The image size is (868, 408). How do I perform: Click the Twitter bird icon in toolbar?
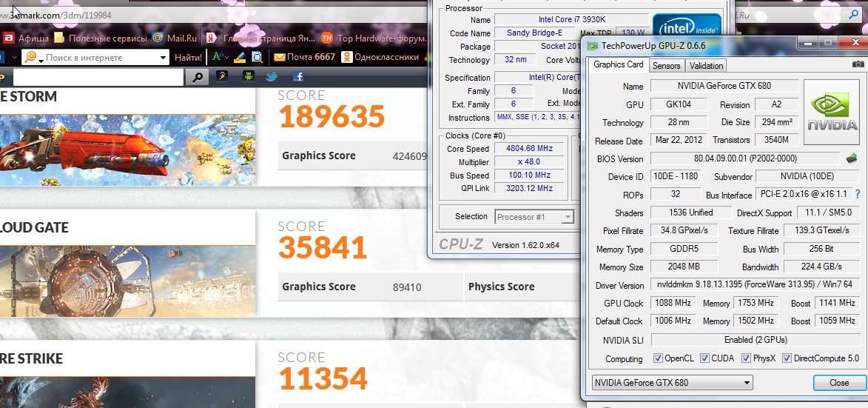[x=271, y=76]
